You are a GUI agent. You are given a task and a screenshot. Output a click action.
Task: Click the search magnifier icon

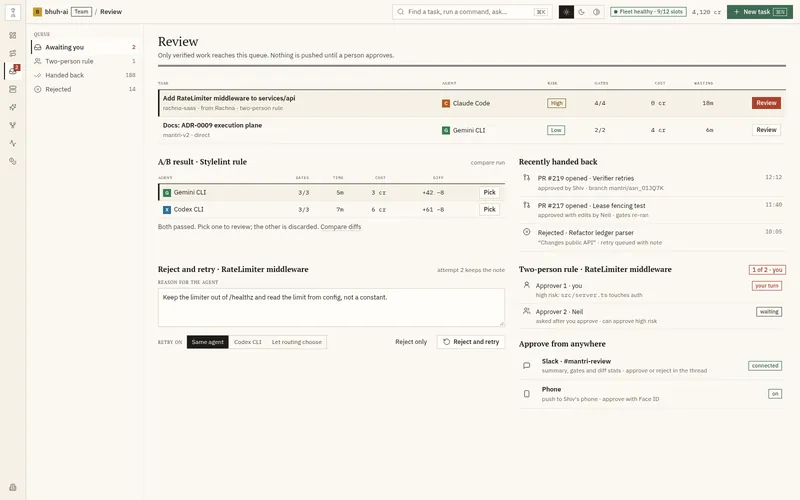(401, 12)
